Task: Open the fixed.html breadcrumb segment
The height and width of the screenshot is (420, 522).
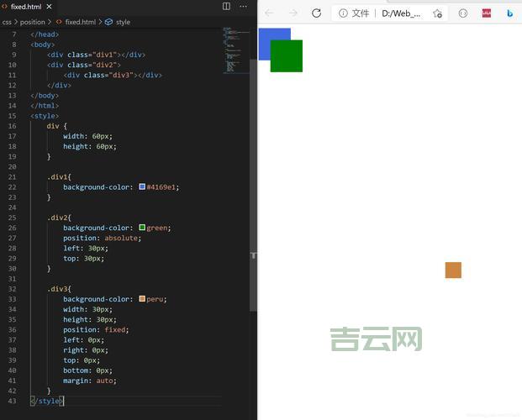Action: tap(80, 22)
